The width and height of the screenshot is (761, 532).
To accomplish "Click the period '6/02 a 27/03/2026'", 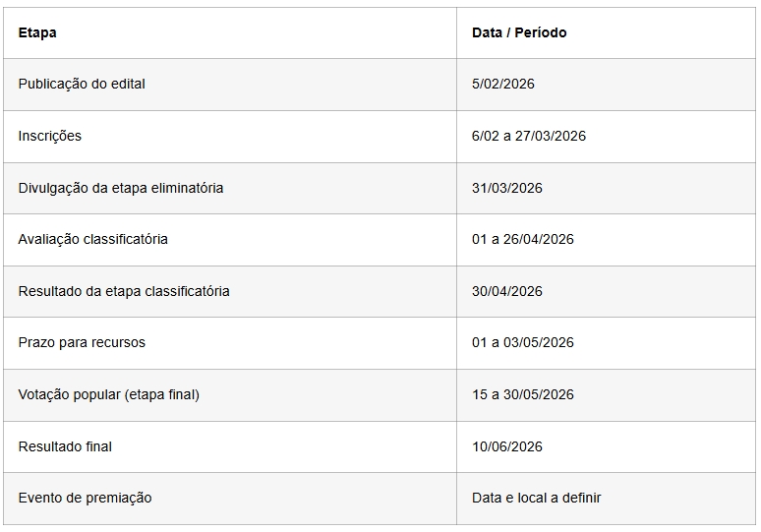I will point(529,136).
